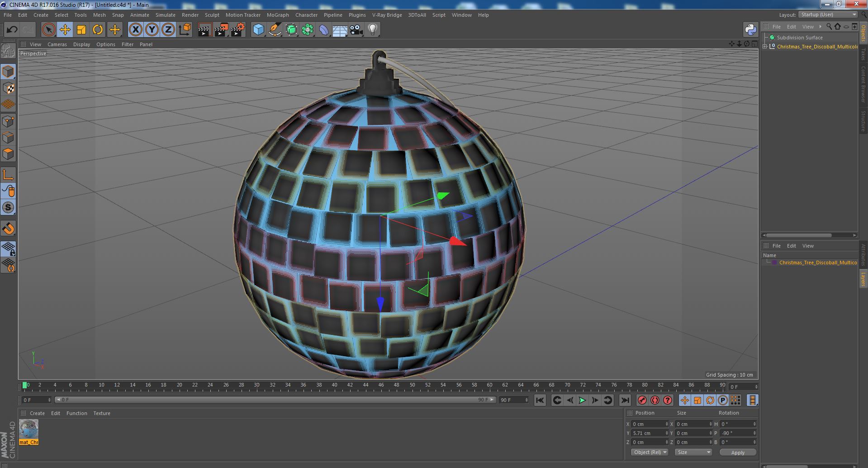Screen dimensions: 868x468
Task: Toggle Y axis lock
Action: tap(152, 30)
